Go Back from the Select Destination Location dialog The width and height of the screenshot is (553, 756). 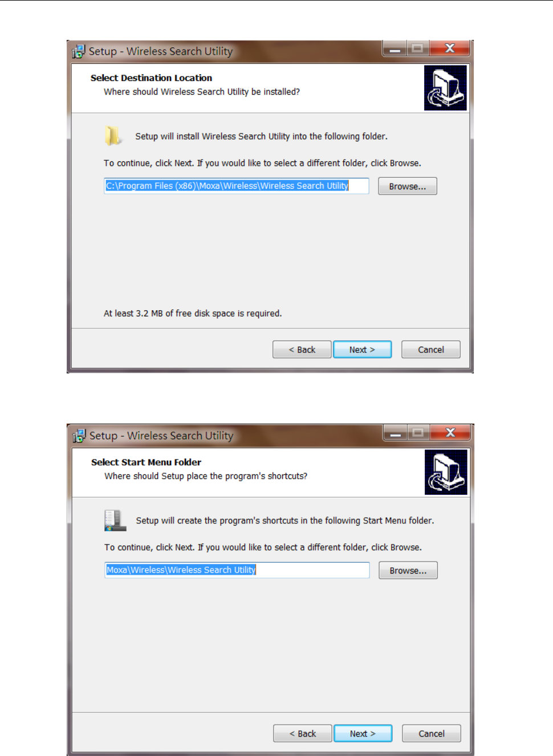coord(302,349)
